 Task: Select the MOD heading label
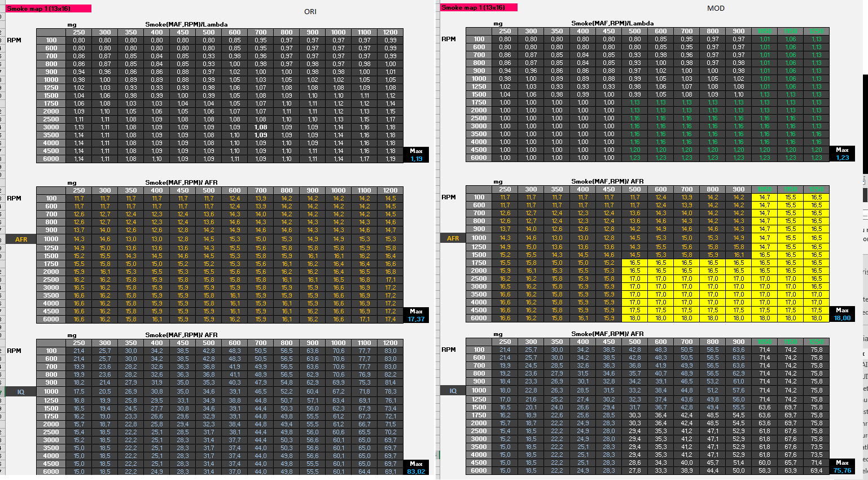tap(716, 8)
